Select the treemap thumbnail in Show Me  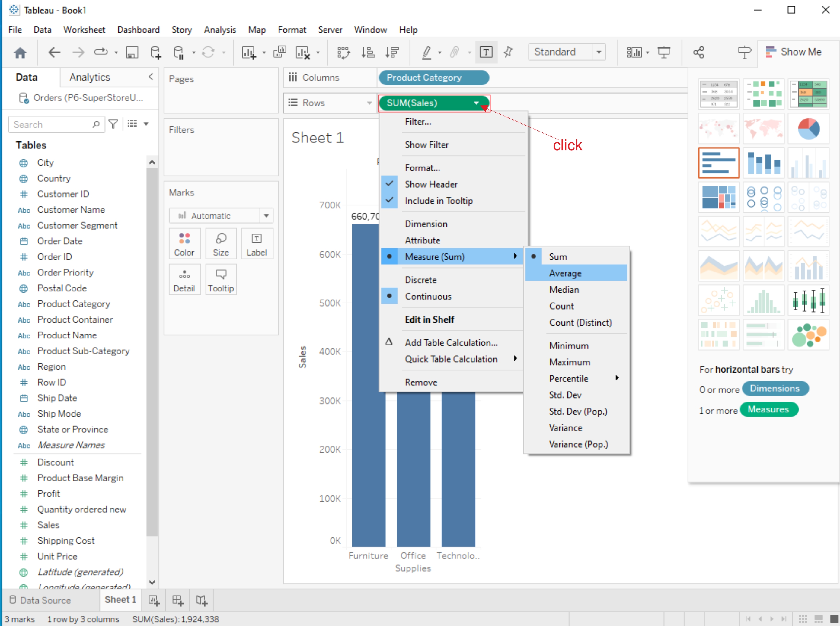click(x=719, y=197)
